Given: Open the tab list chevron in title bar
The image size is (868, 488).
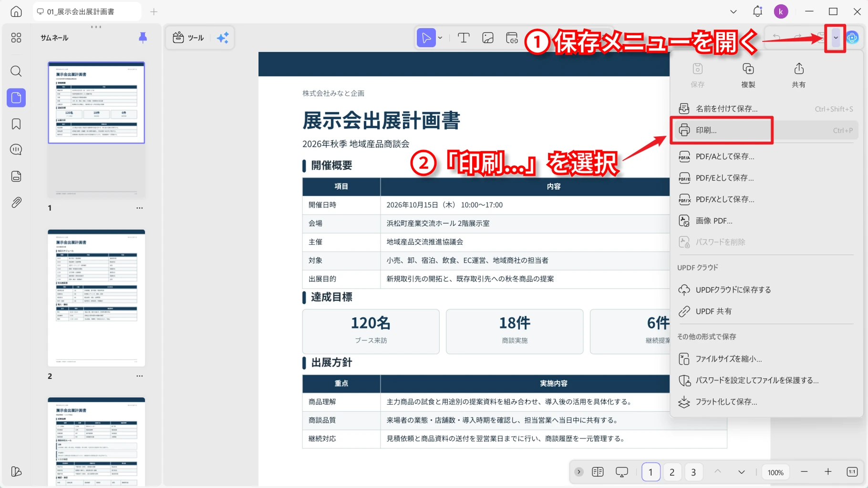Looking at the screenshot, I should (x=734, y=11).
